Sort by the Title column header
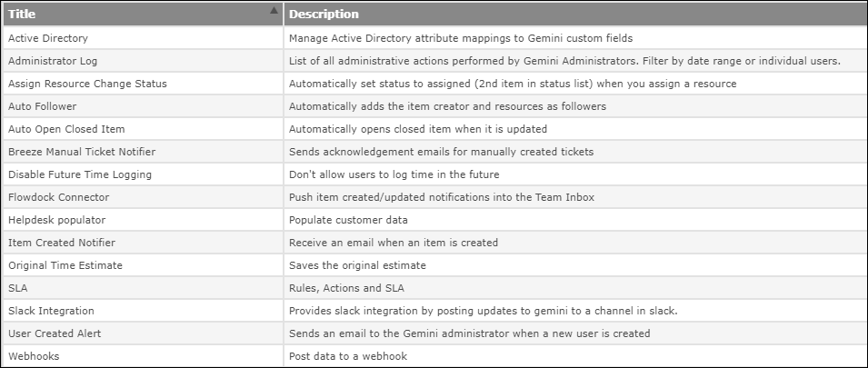Viewport: 868px width, 368px height. coord(144,15)
